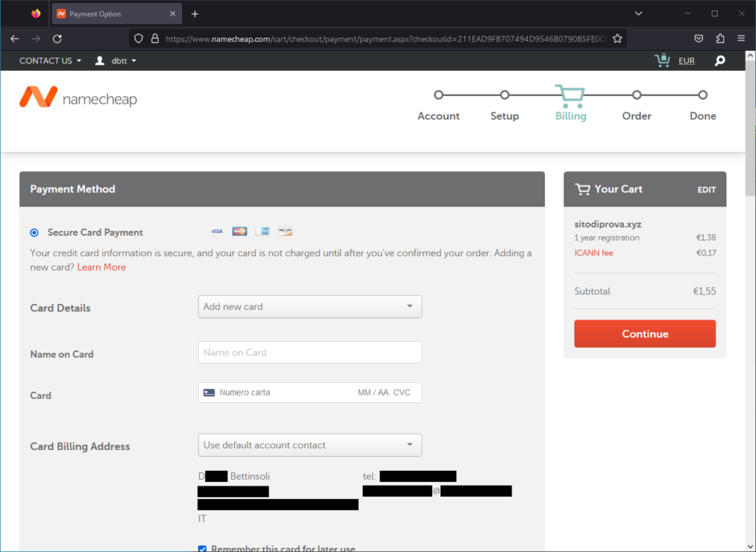Maximize the Firefox window
Image resolution: width=756 pixels, height=552 pixels.
(x=715, y=13)
